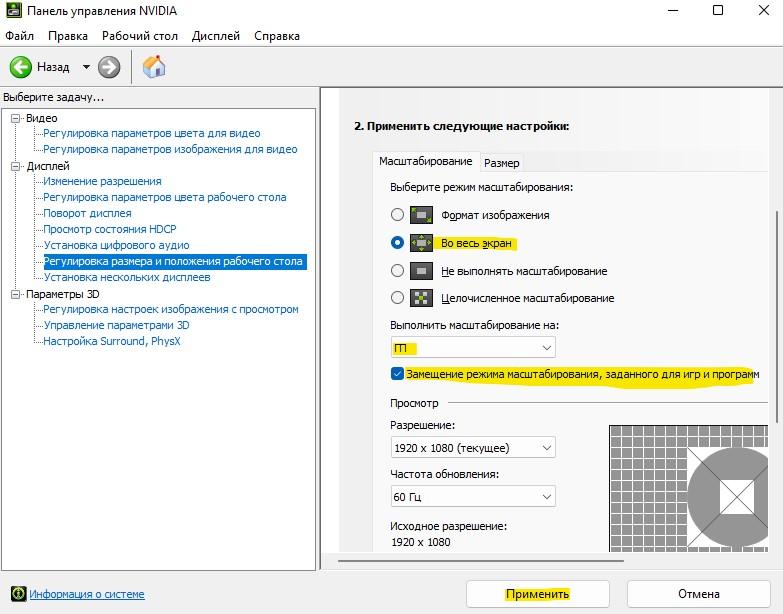Click the NVIDIA title bar logo
Viewport: 783px width, 614px height.
pyautogui.click(x=13, y=10)
